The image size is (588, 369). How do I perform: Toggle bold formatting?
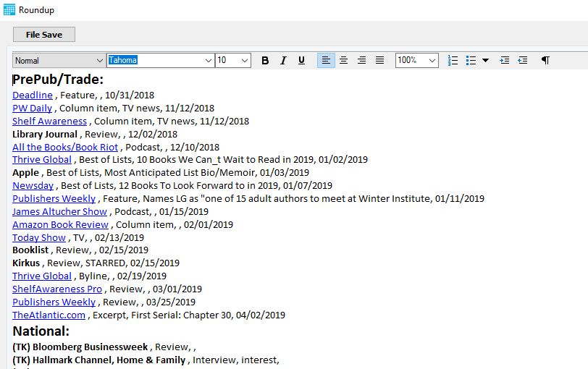(x=265, y=61)
